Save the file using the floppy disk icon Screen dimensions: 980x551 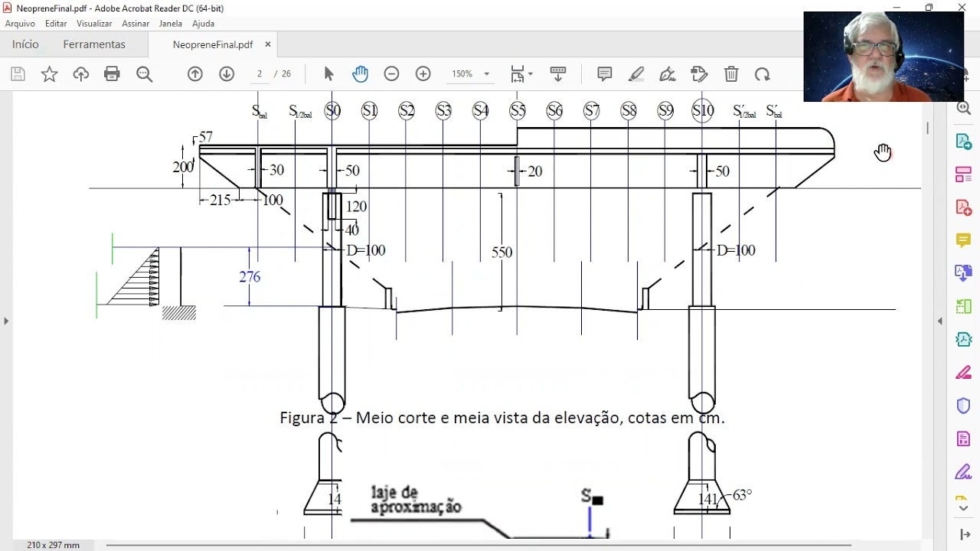pyautogui.click(x=18, y=74)
